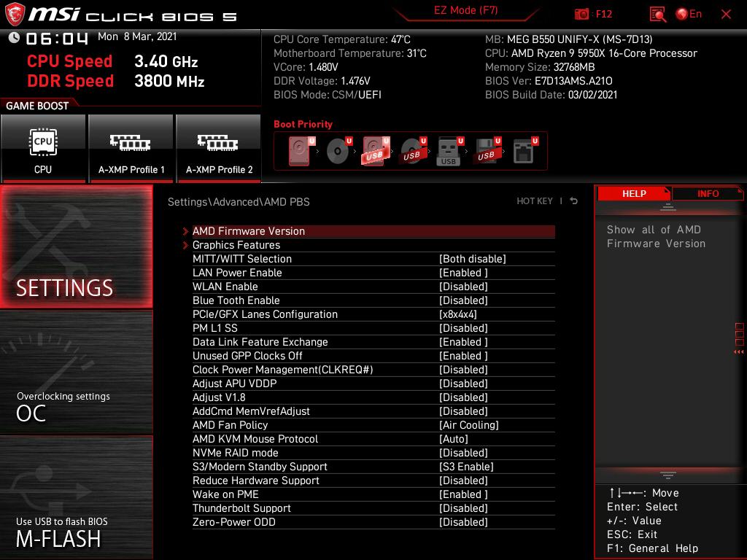
Task: Click the MSI dragon shield logo
Action: click(15, 15)
